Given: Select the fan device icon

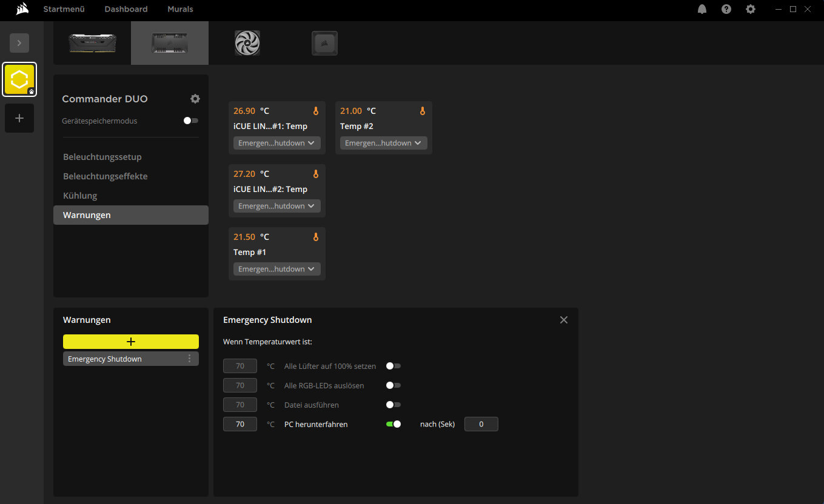Looking at the screenshot, I should pyautogui.click(x=247, y=43).
